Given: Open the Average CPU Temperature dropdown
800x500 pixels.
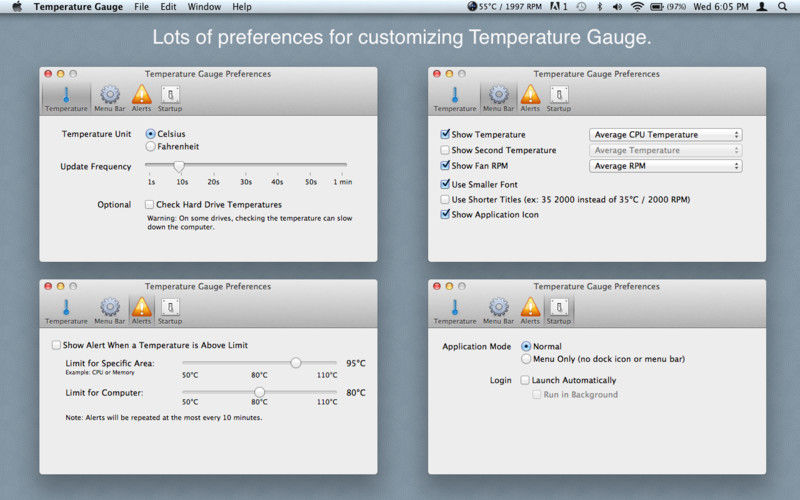Looking at the screenshot, I should pos(665,135).
